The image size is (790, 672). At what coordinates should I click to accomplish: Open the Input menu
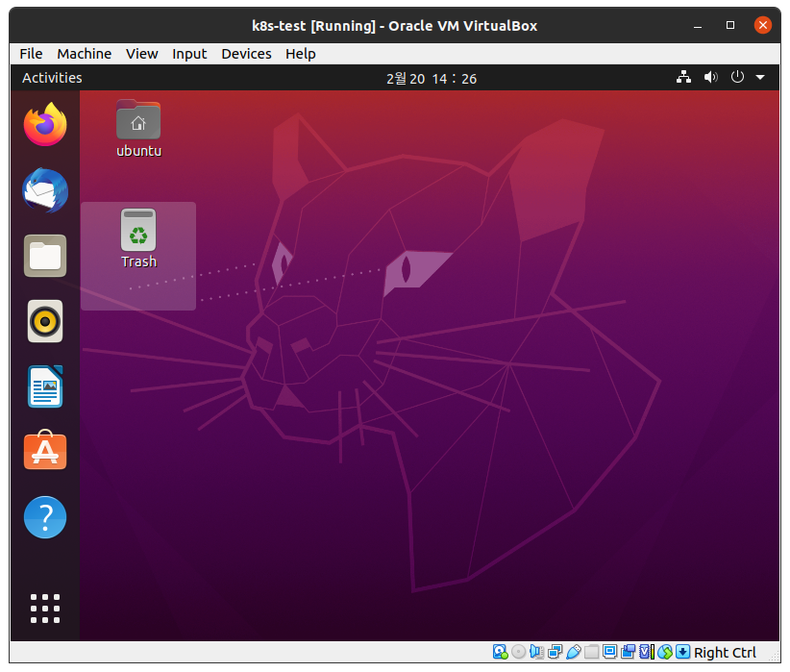click(189, 54)
